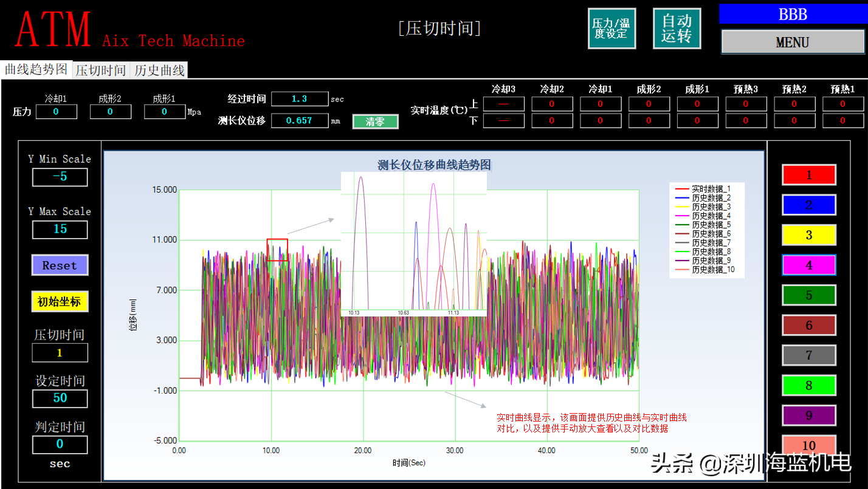The width and height of the screenshot is (868, 489).
Task: Click the ATM logo text
Action: (53, 29)
